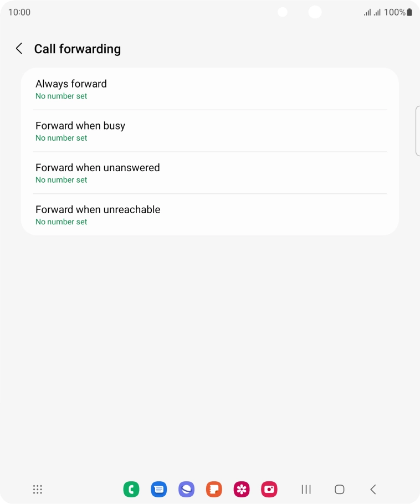Tap the system Back navigation arrow
420x504 pixels.
pos(373,489)
